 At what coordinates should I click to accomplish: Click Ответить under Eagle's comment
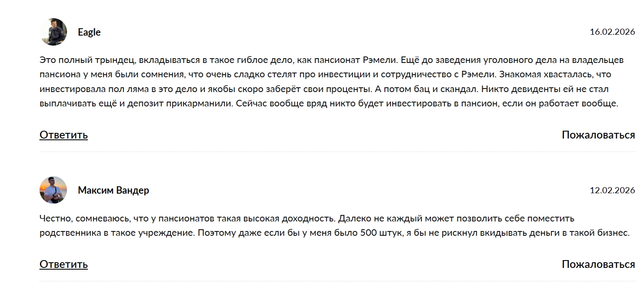point(63,135)
